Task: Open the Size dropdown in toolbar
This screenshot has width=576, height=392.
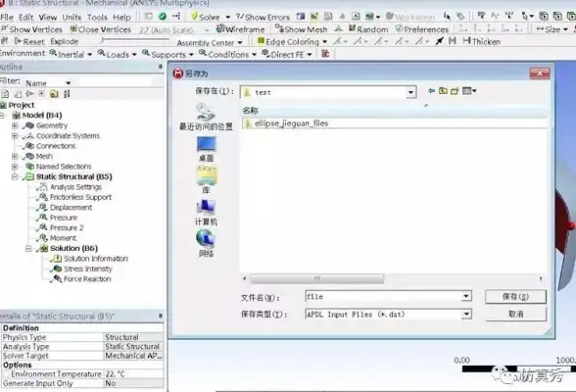Action: coord(552,29)
